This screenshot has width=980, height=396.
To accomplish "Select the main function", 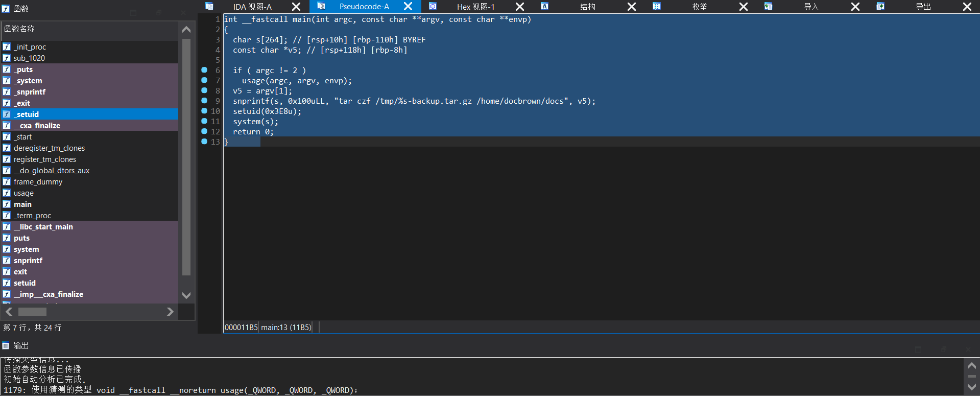I will [x=89, y=204].
